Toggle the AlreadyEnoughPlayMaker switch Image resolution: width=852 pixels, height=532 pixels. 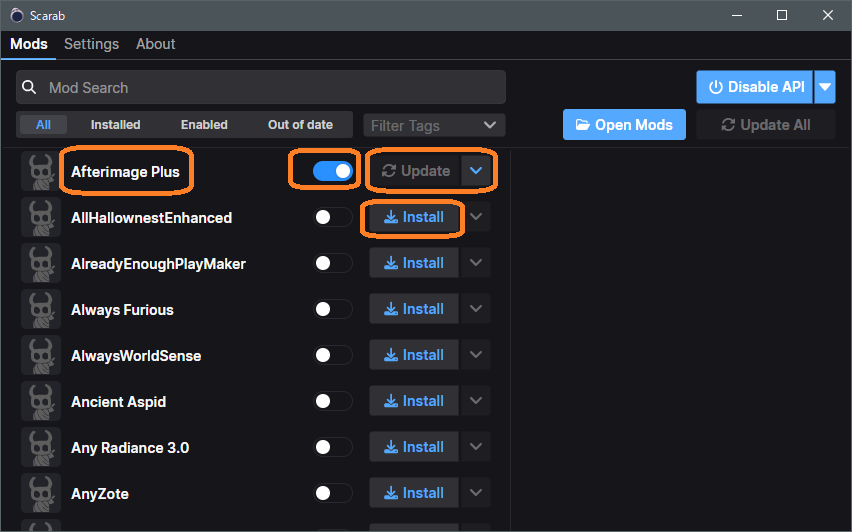click(x=333, y=263)
